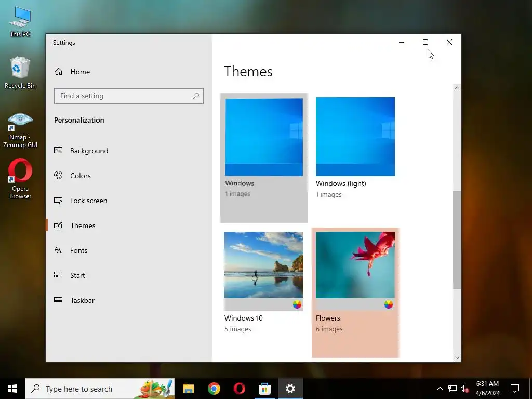
Task: Go to Colors settings page
Action: (81, 176)
